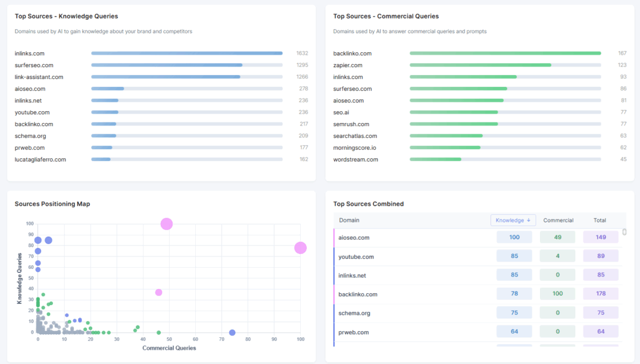Click the 167 count beside backlinko.com

(x=622, y=53)
